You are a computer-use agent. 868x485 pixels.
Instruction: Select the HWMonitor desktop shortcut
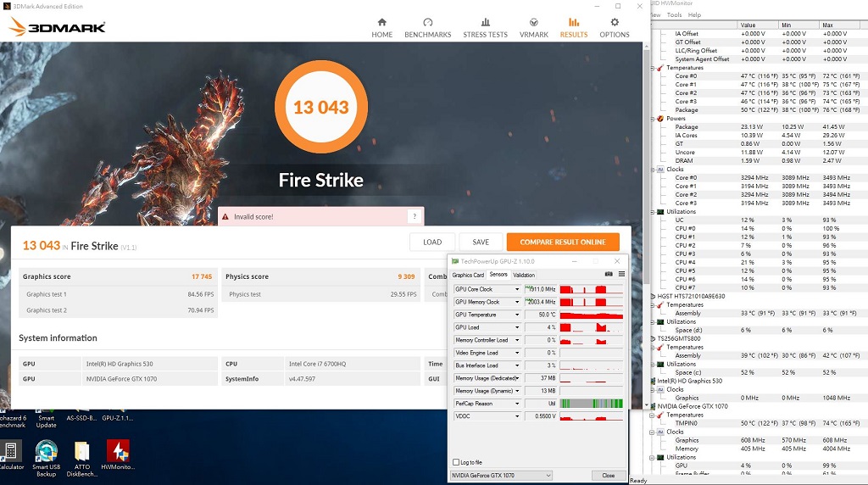coord(118,455)
